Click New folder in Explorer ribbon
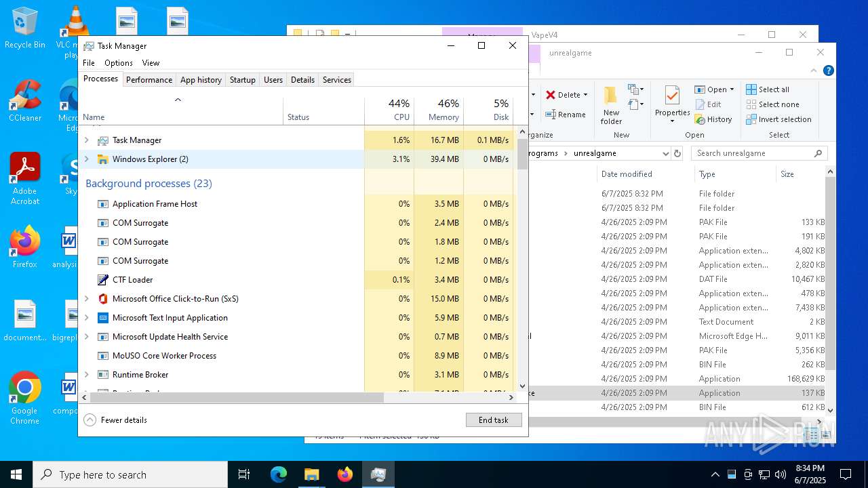The image size is (868, 488). click(x=611, y=106)
